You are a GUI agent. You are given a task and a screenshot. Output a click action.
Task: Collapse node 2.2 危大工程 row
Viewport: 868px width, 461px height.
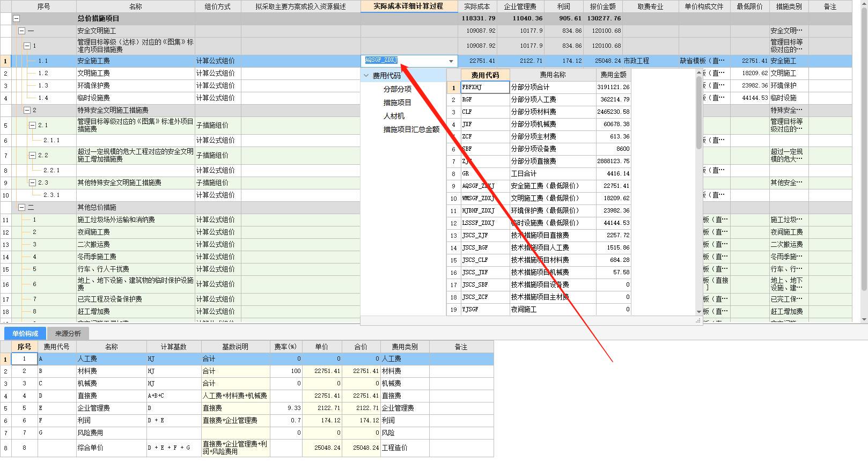point(32,155)
